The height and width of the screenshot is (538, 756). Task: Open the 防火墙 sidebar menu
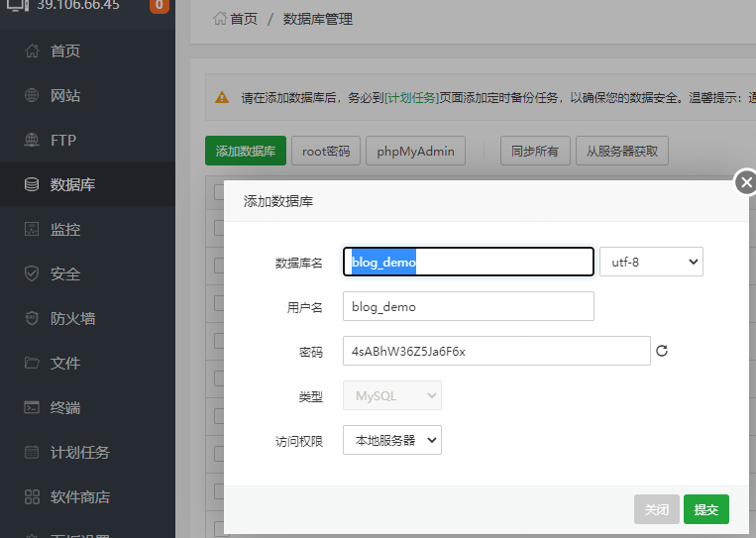coord(87,318)
